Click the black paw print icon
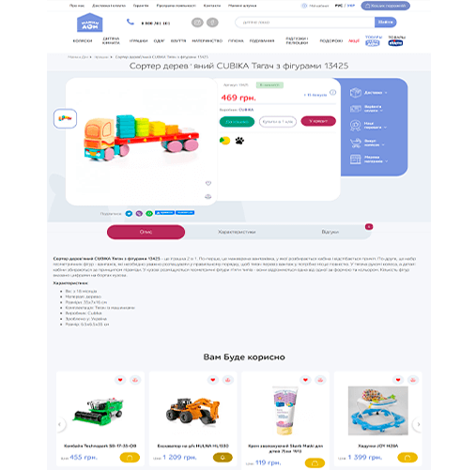 point(239,141)
